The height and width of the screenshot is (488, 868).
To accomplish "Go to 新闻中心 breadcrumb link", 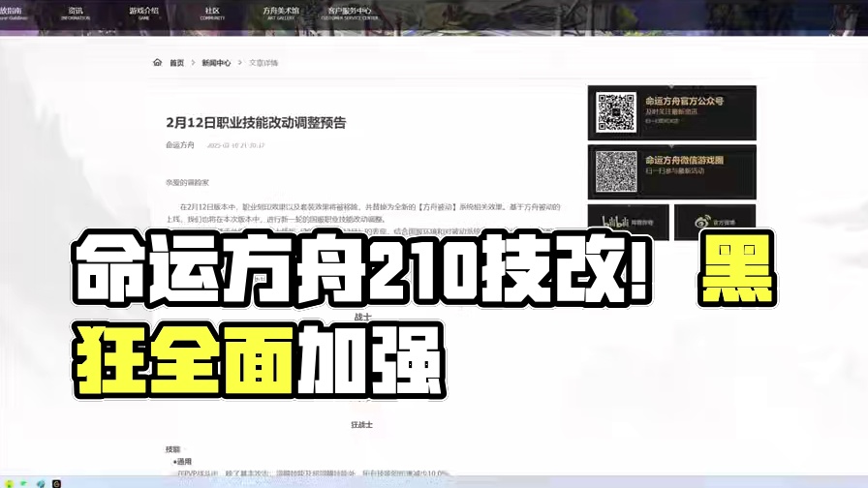I will pos(216,63).
